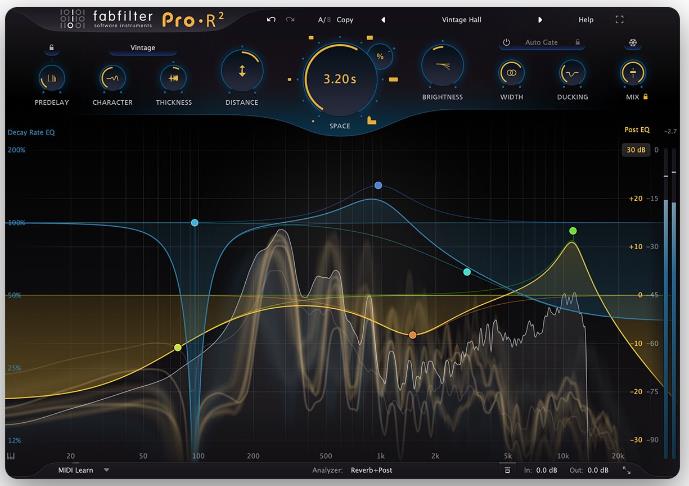Click the Out 0.0 dB level value
The height and width of the screenshot is (486, 689).
click(598, 470)
